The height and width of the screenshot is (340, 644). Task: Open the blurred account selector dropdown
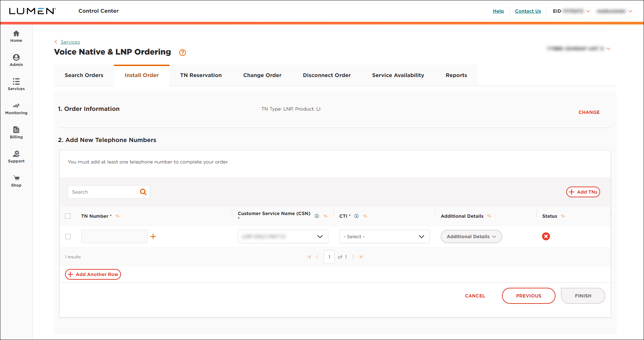[579, 49]
